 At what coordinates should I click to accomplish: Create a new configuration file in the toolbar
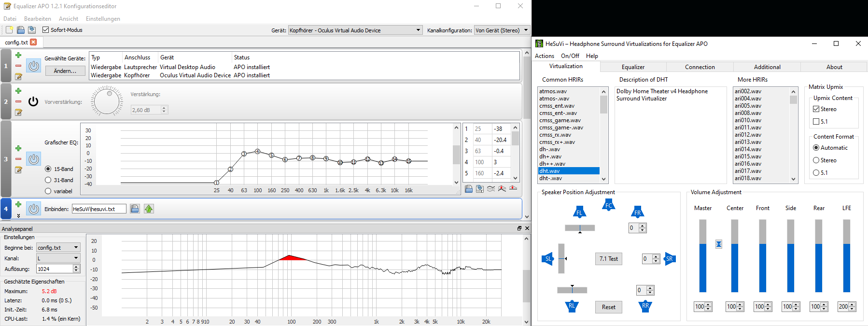9,30
